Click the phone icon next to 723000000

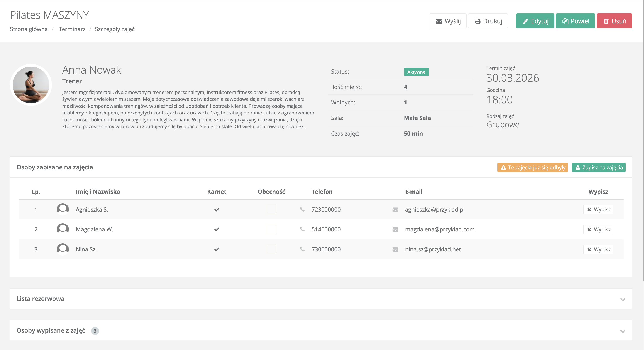pyautogui.click(x=302, y=209)
